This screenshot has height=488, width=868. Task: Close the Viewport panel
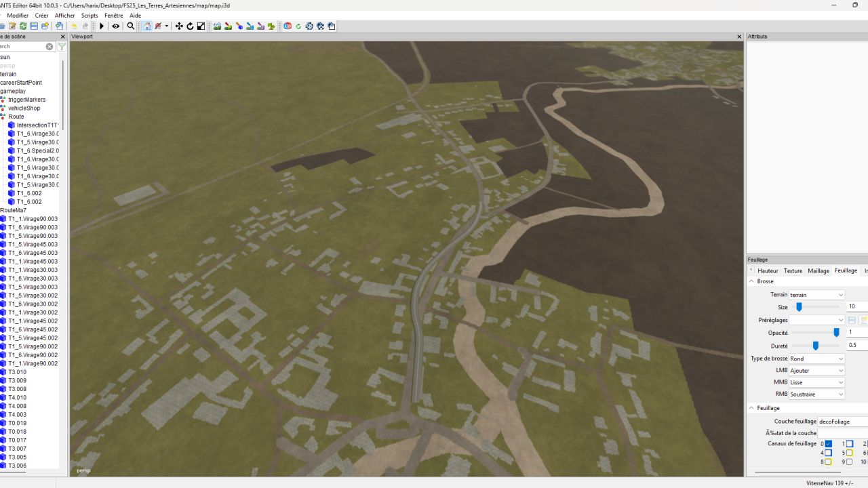(740, 37)
